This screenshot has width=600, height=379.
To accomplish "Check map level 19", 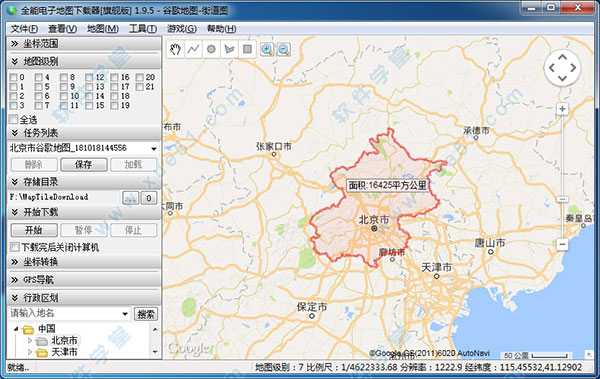I will [114, 106].
